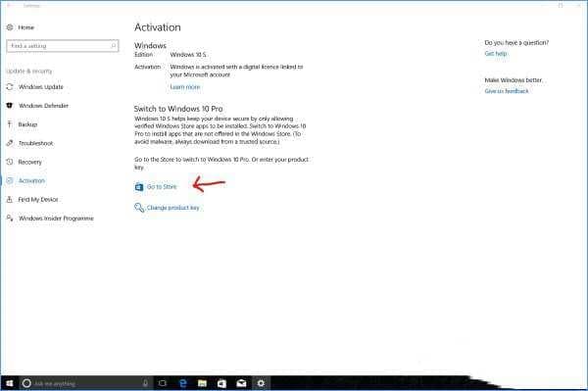Click the Go to Store link
Image resolution: width=588 pixels, height=391 pixels.
pyautogui.click(x=162, y=187)
